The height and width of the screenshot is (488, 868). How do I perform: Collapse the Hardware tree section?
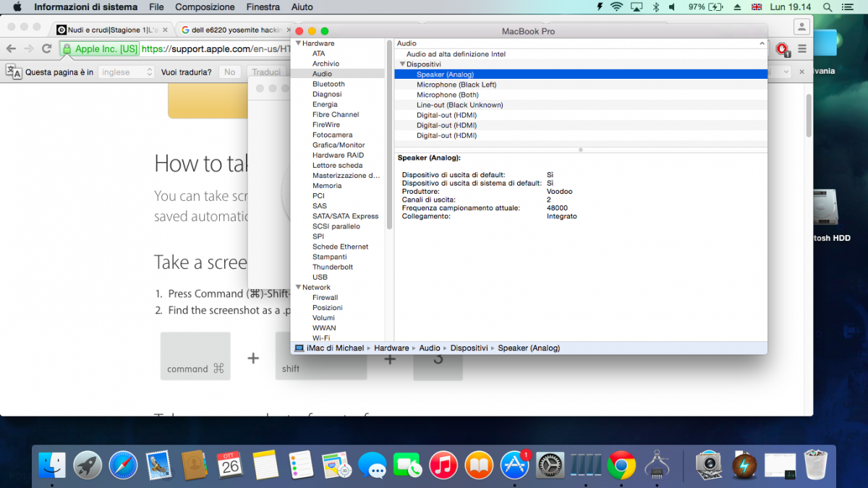click(x=297, y=43)
